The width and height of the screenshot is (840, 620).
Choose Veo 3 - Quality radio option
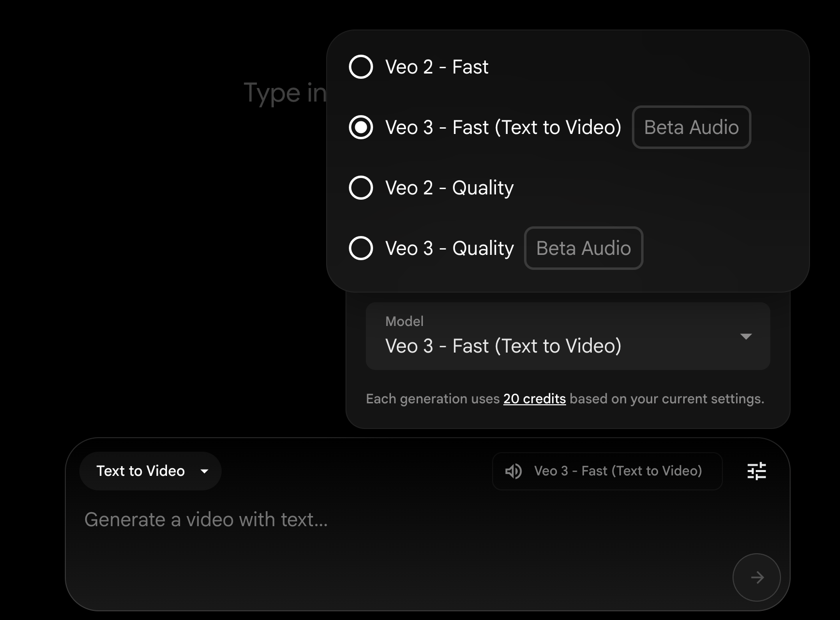click(x=361, y=248)
